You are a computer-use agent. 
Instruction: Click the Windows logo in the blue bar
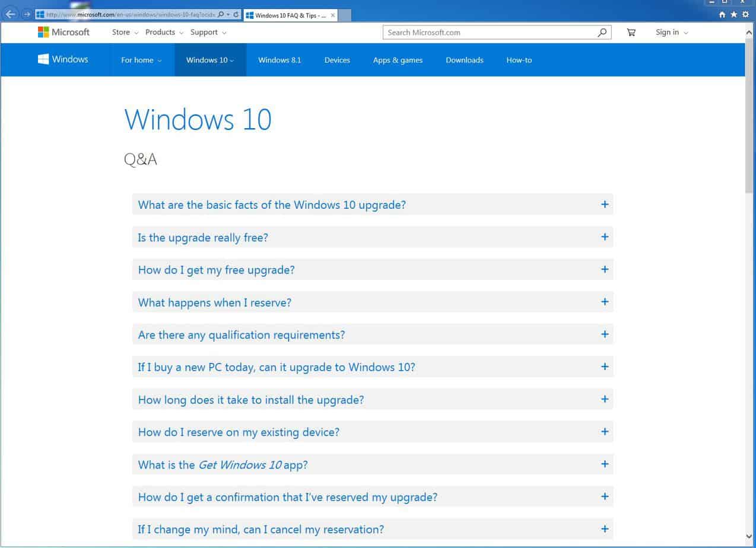63,59
